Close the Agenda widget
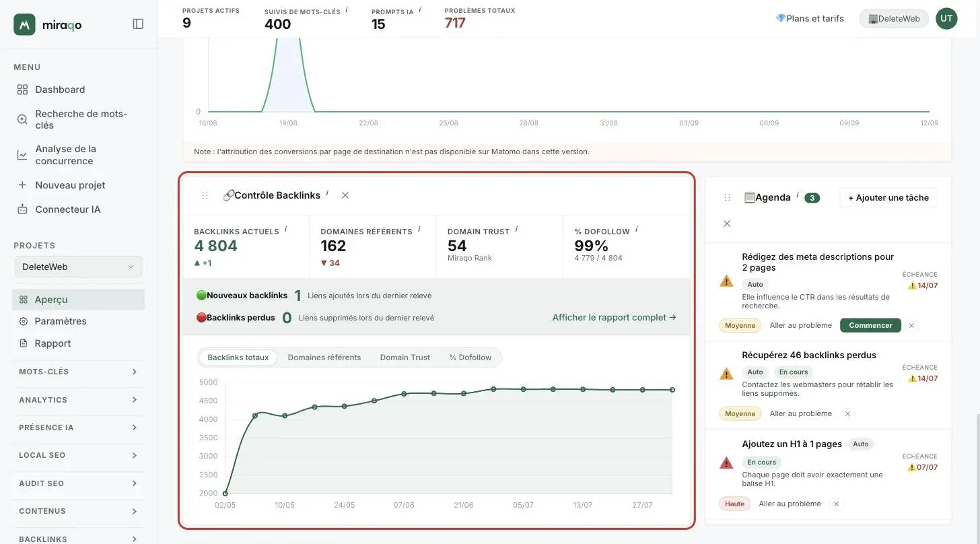Viewport: 980px width, 544px height. [727, 224]
